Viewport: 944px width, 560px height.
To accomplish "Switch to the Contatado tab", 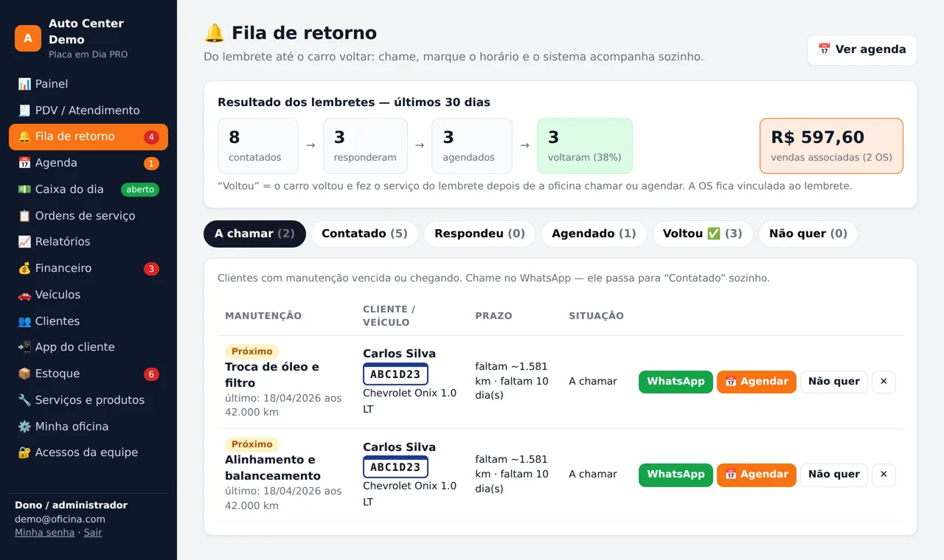I will [364, 234].
